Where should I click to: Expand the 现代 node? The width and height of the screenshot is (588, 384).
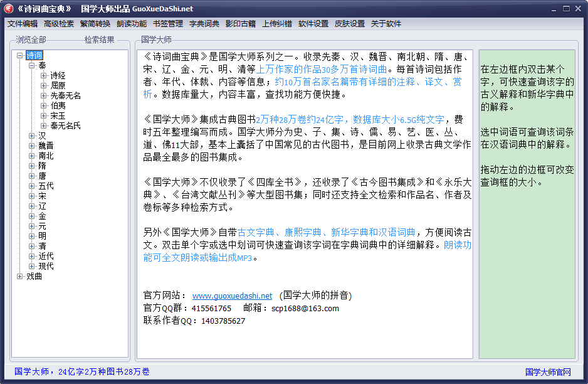pos(32,266)
